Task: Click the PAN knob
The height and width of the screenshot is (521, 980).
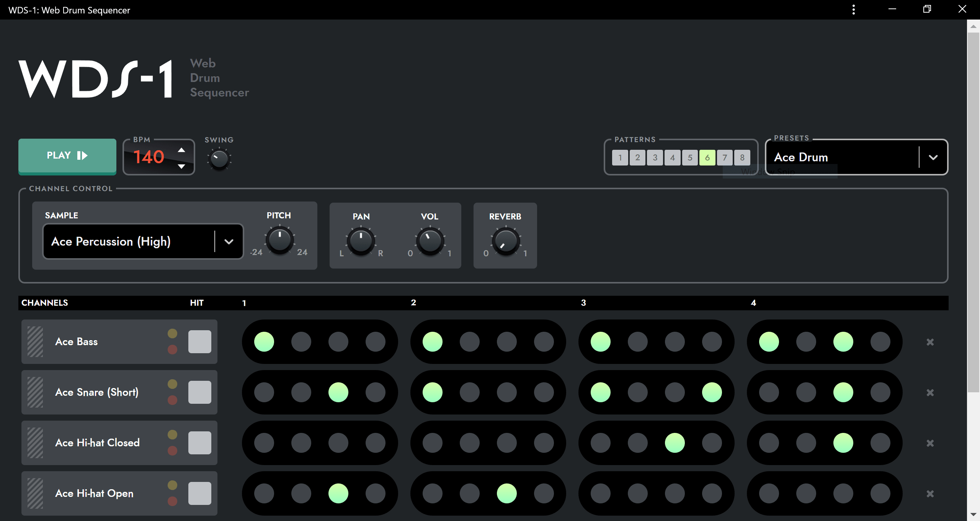Action: tap(361, 241)
